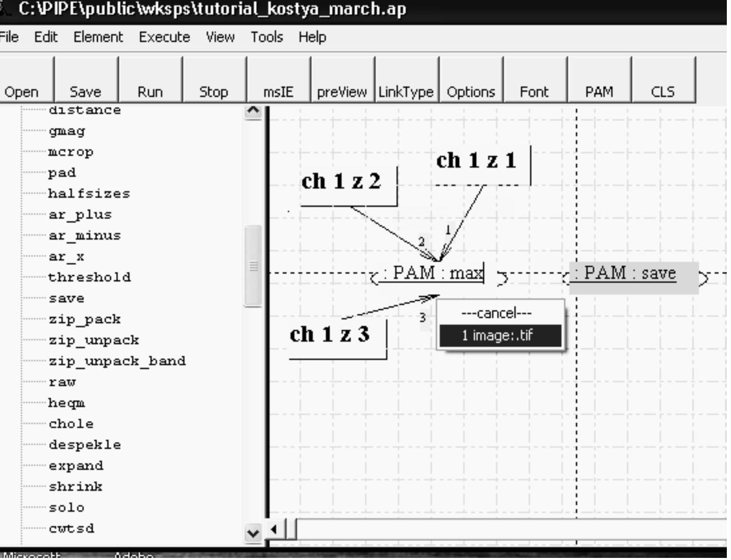Choose despekle in the function list
The image size is (731, 560).
coord(85,445)
